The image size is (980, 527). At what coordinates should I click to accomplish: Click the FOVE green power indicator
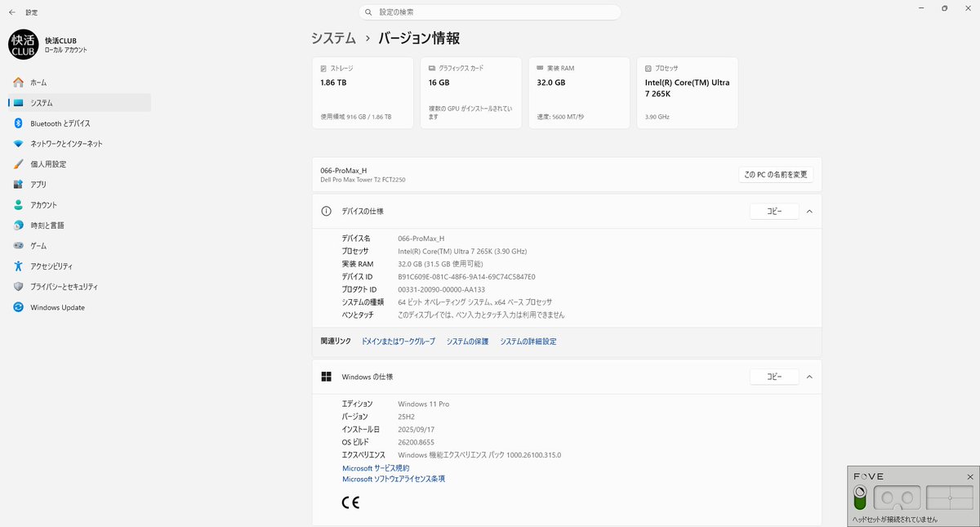(x=860, y=498)
